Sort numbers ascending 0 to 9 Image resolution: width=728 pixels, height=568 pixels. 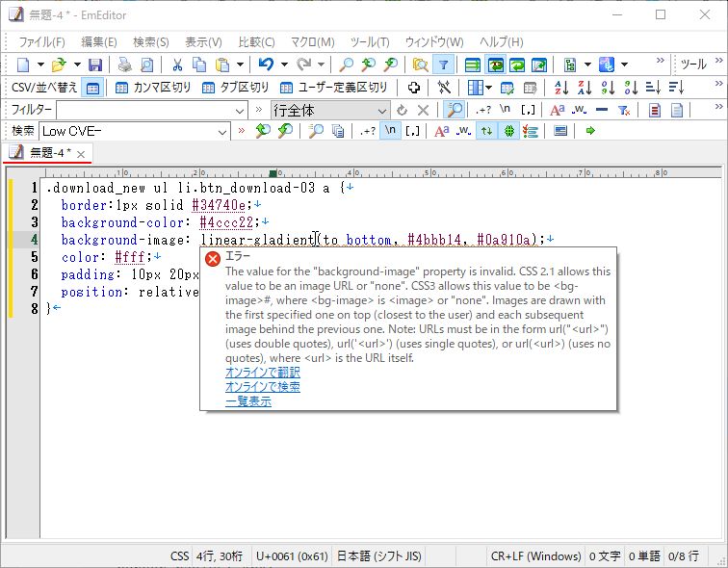(x=608, y=88)
